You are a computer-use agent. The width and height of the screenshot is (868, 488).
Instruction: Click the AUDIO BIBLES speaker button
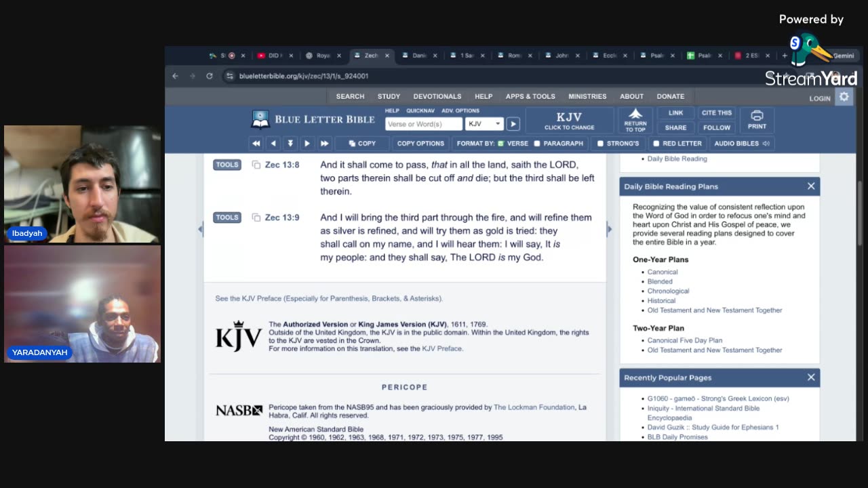742,144
